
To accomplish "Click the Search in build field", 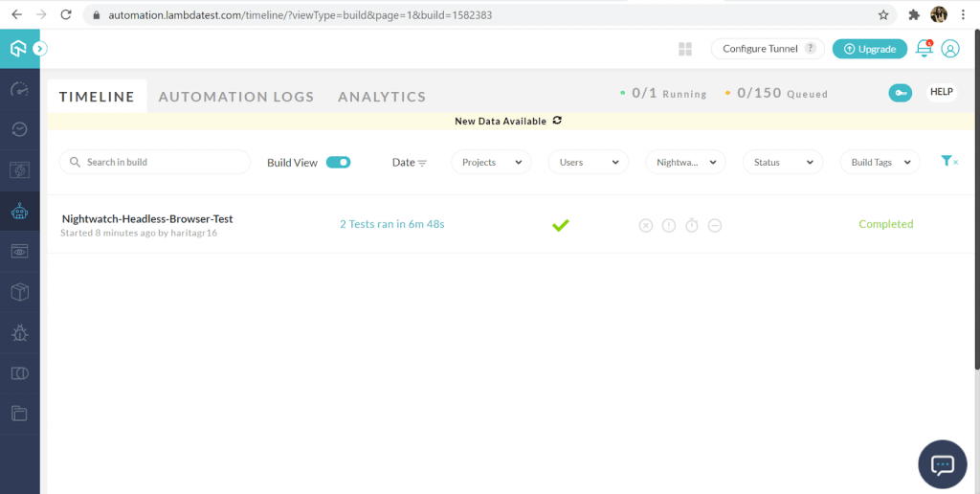I will coord(155,162).
